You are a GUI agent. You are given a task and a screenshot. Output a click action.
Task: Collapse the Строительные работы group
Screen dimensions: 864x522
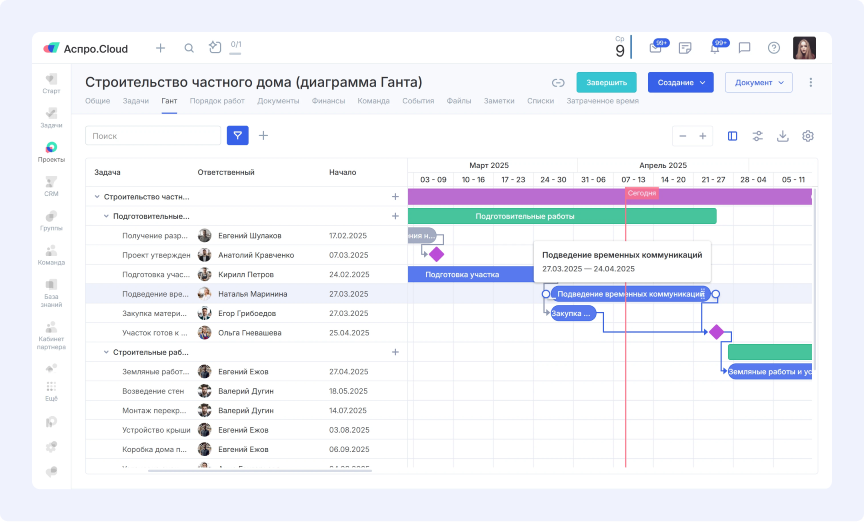(107, 352)
